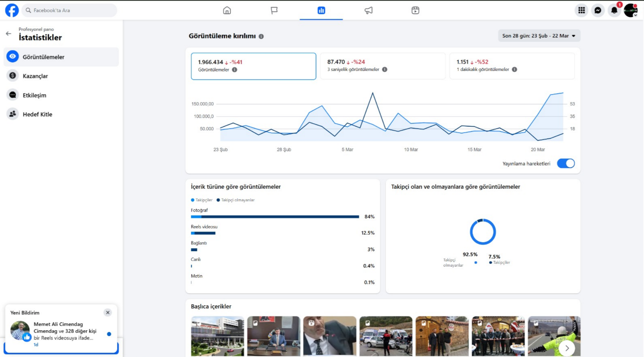This screenshot has width=644, height=357.
Task: Click the Facebook logo icon
Action: [x=12, y=10]
